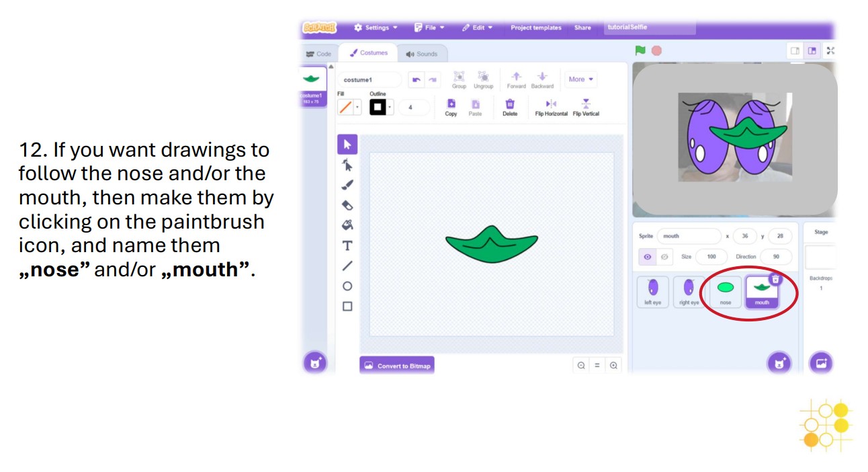This screenshot has width=868, height=472.
Task: Hide sprite using crossed-eye toggle
Action: click(664, 257)
